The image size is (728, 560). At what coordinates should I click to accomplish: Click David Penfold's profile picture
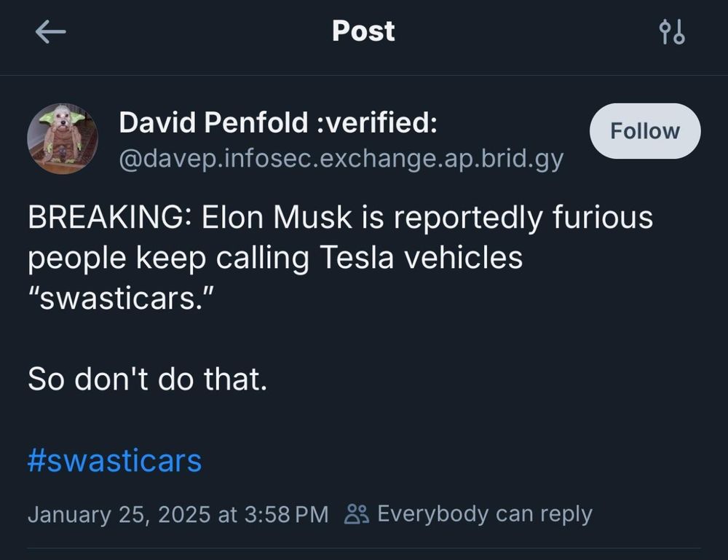(x=63, y=138)
